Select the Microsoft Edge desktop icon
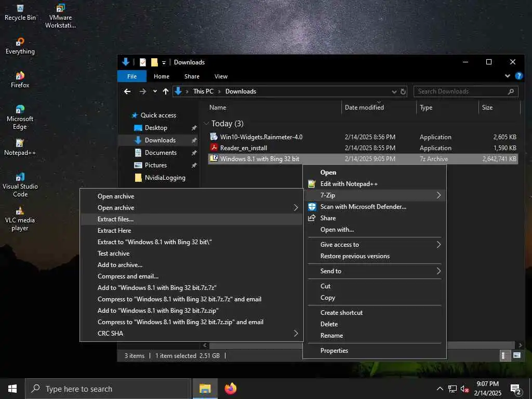 pos(20,117)
